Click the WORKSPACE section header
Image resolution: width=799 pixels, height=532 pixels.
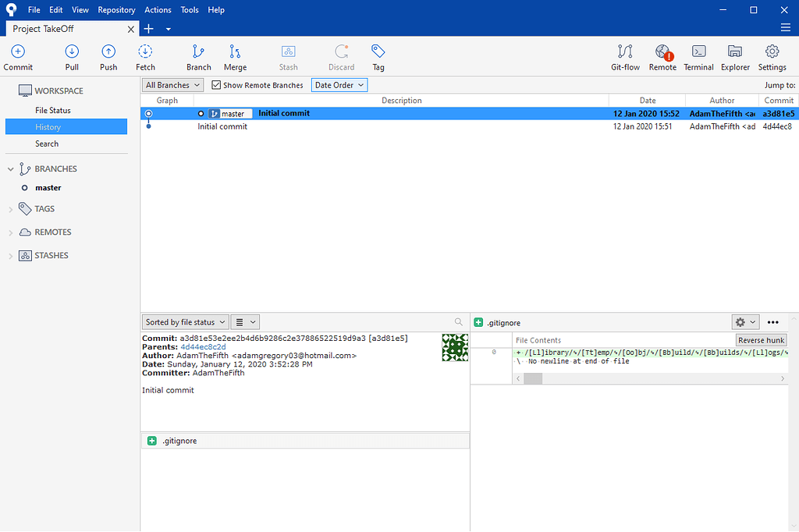coord(59,90)
